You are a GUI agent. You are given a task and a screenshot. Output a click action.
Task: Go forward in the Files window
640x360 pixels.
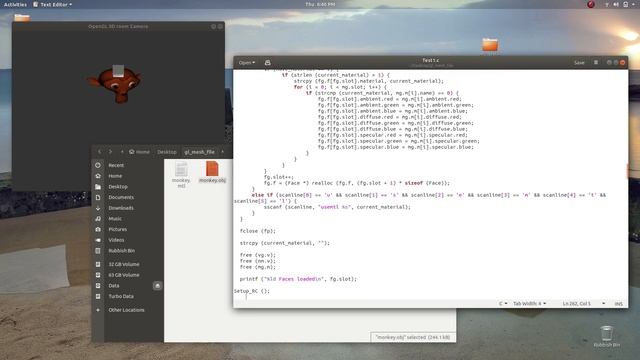coord(110,152)
